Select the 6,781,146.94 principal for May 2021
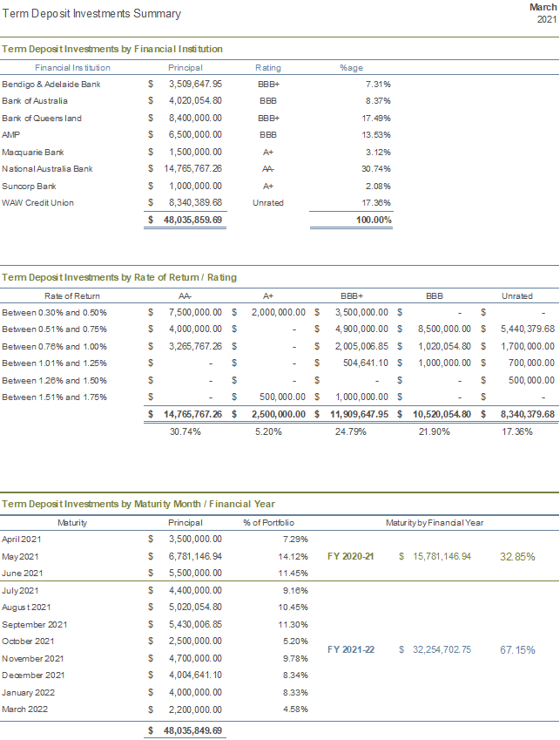 point(195,556)
